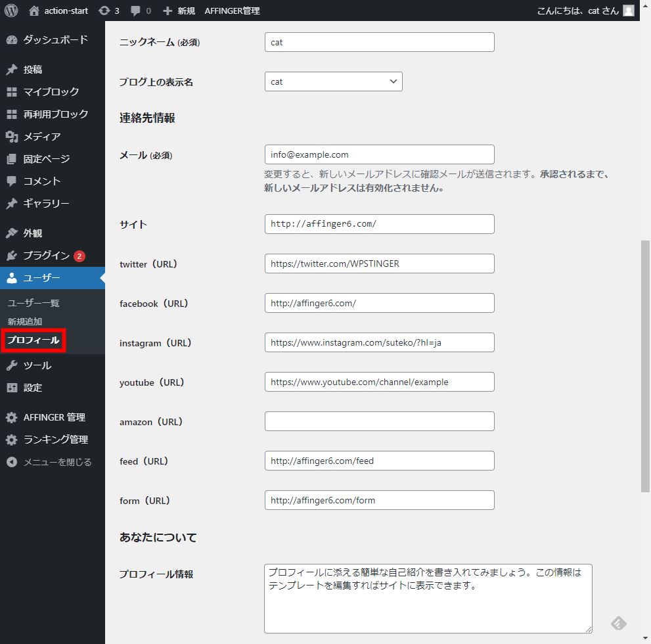651x644 pixels.
Task: Select ユーザー一覧 submenu item
Action: click(34, 303)
